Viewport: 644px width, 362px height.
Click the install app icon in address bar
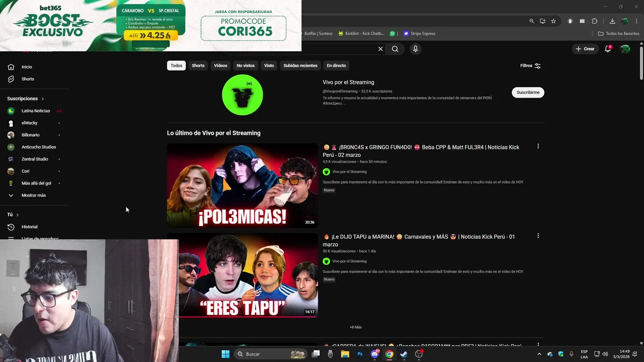pos(542,21)
